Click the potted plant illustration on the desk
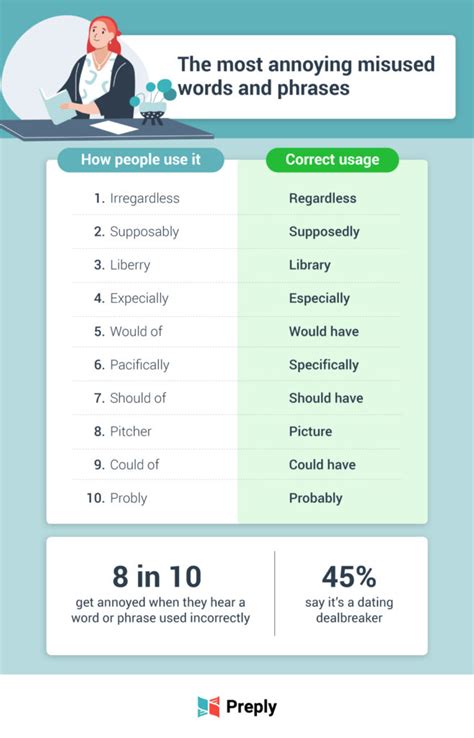 coord(153,102)
